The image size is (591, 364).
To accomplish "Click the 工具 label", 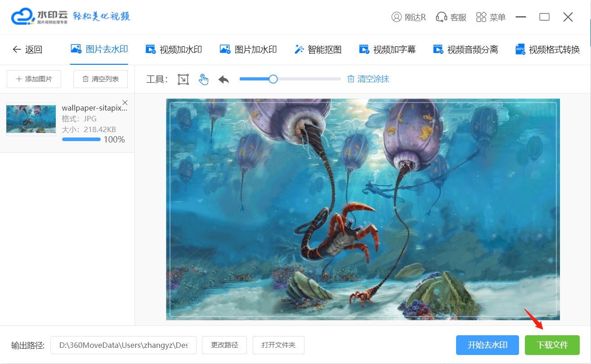I will [x=157, y=80].
